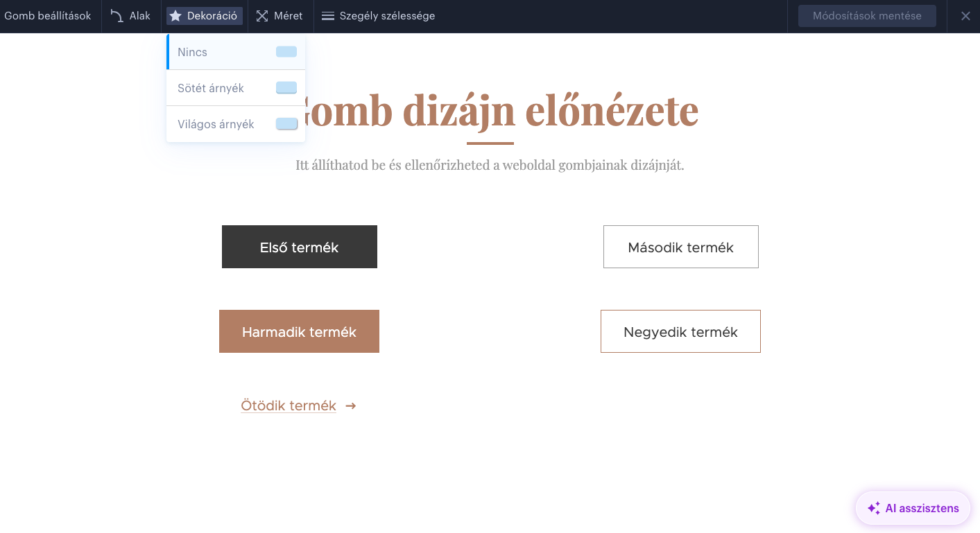Click the Módosítások mentése button
This screenshot has width=980, height=533.
(867, 16)
